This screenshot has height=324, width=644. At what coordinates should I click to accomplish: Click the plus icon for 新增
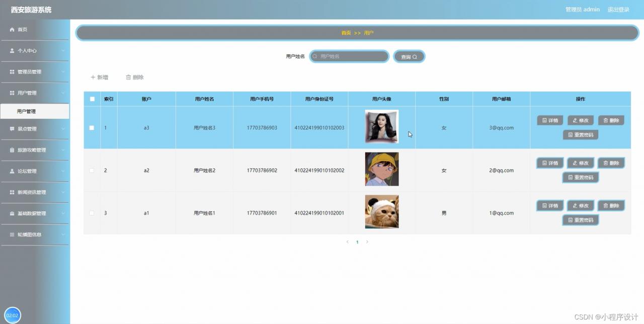[x=93, y=77]
